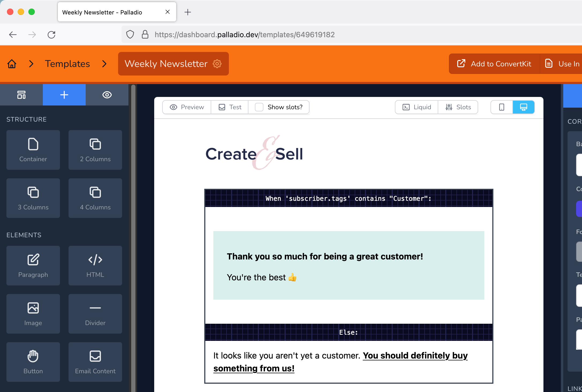Open template settings gear icon
Viewport: 582px width, 392px height.
point(217,64)
